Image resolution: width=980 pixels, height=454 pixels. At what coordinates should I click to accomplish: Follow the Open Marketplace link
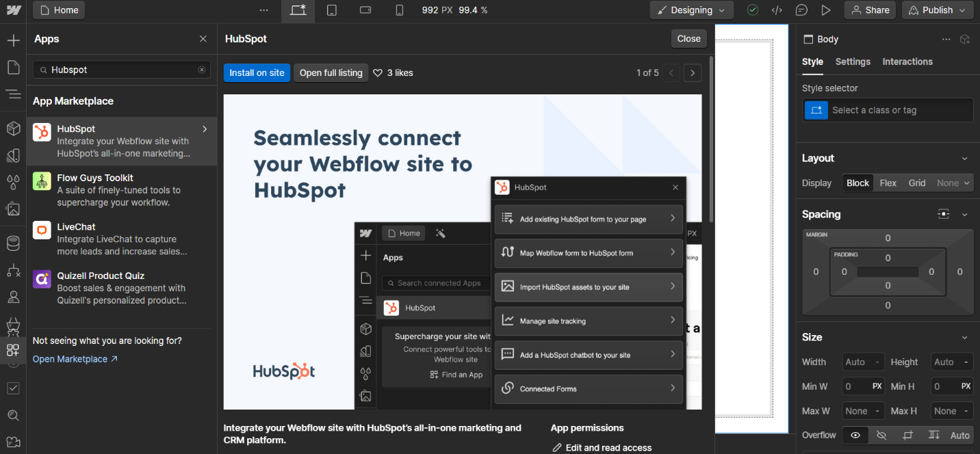point(75,359)
